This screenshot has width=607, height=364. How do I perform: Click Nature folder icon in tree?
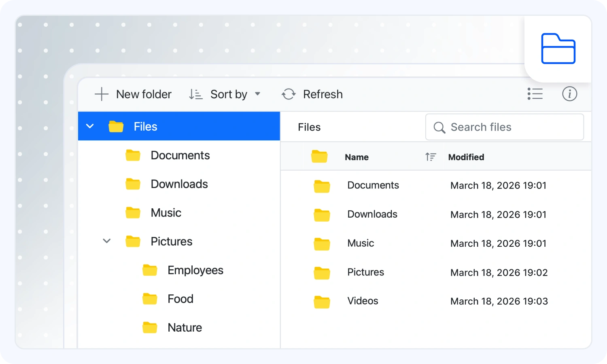pos(150,327)
